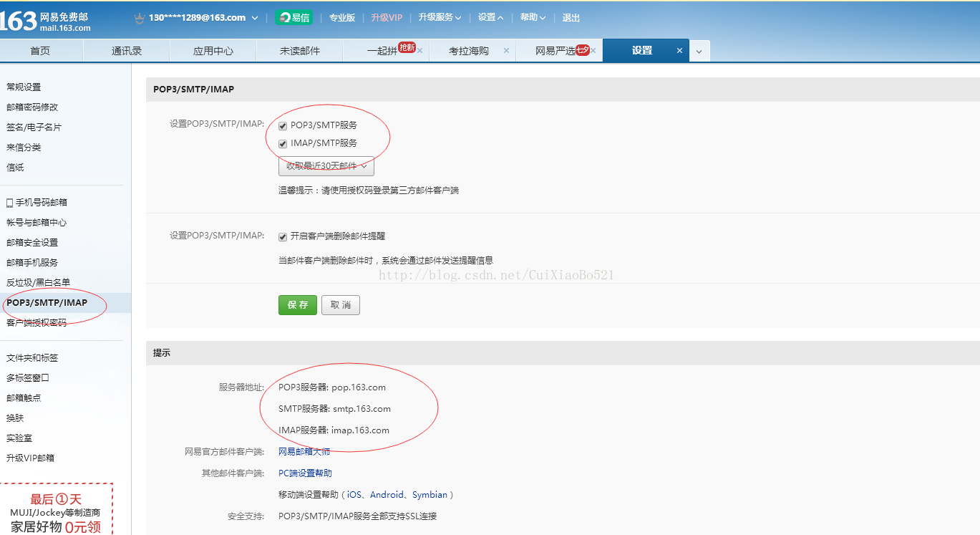
Task: Open 邮箱手机服务 in sidebar
Action: coord(32,263)
